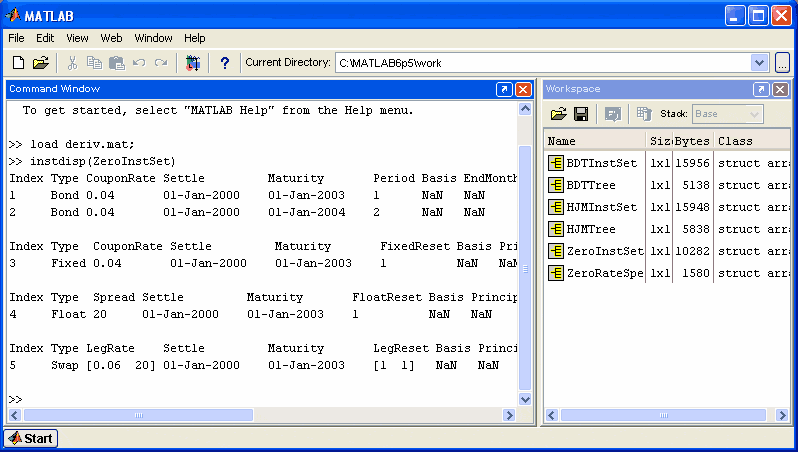The width and height of the screenshot is (798, 453).
Task: Click the '15956' bytes value for BDTInstSet
Action: click(692, 163)
